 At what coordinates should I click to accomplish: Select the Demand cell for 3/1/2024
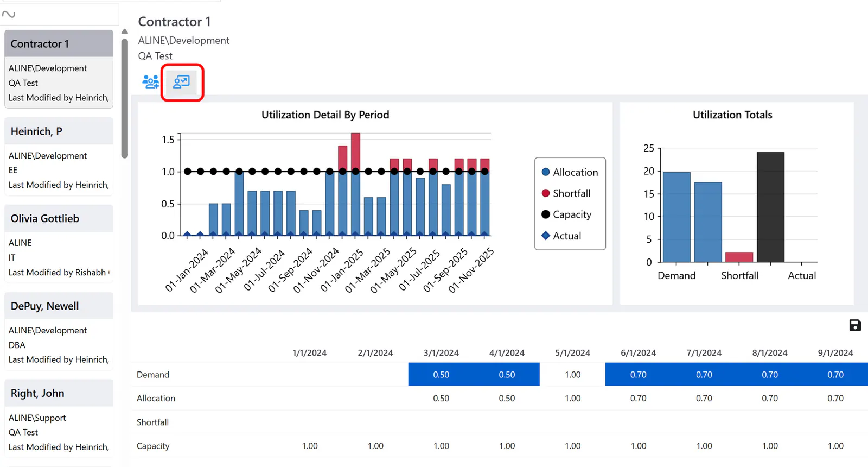tap(441, 374)
